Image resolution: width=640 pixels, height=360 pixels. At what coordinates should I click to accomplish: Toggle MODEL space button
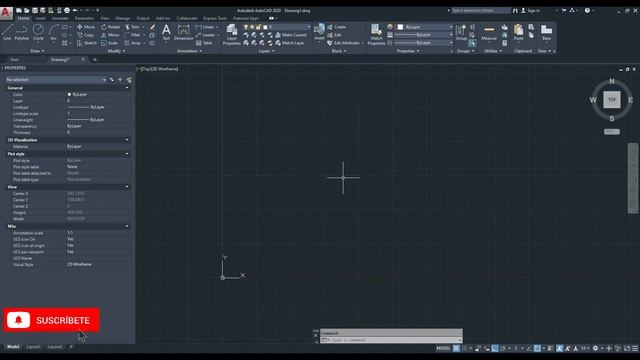click(x=443, y=348)
